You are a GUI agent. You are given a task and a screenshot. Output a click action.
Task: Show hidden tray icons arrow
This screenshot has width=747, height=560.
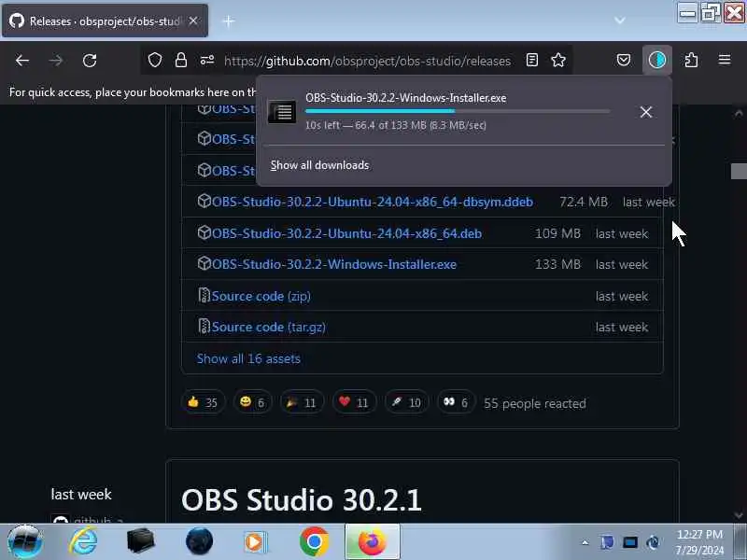585,542
